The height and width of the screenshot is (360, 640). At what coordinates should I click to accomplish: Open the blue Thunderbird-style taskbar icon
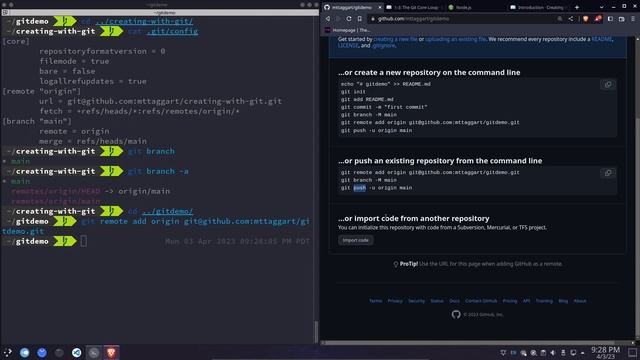click(42, 353)
